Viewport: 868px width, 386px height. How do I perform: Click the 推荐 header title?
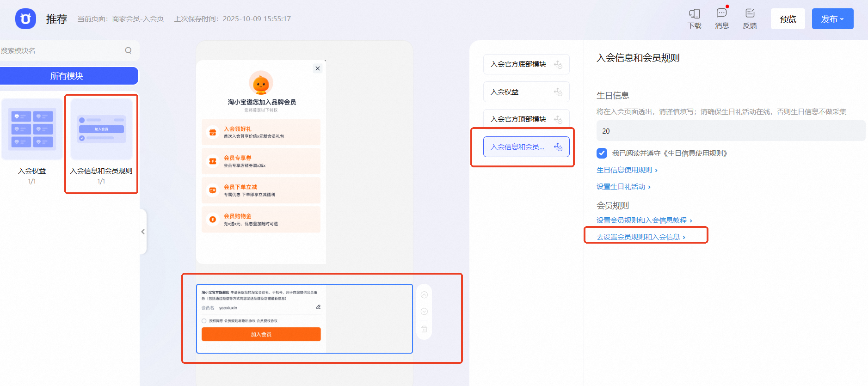57,19
